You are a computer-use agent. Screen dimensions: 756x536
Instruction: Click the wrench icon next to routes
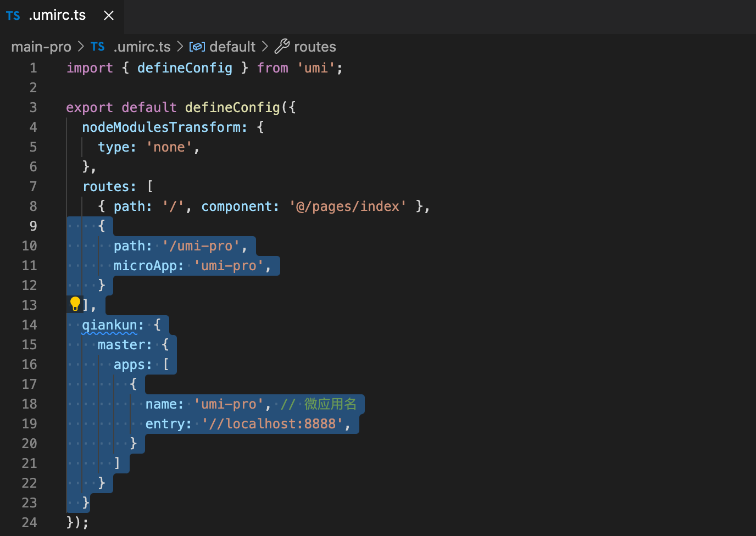tap(282, 46)
